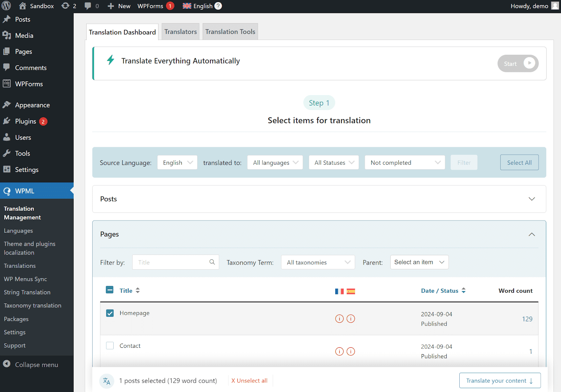Click the 'Translate your content' button
Viewport: 561px width, 392px height.
(499, 380)
